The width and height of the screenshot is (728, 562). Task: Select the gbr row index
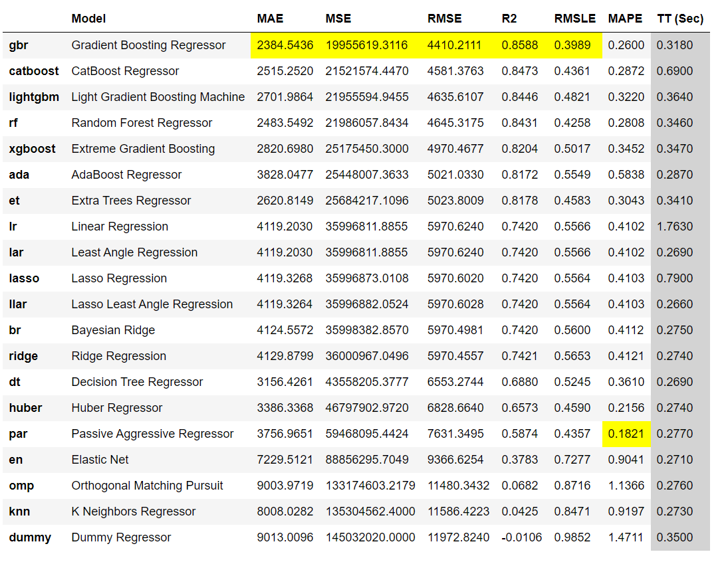coord(19,45)
